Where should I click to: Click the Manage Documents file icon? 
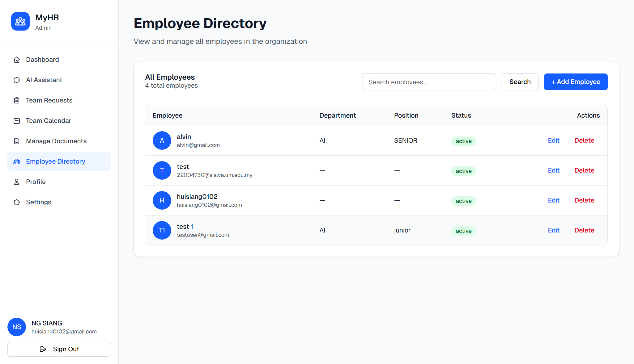(17, 141)
